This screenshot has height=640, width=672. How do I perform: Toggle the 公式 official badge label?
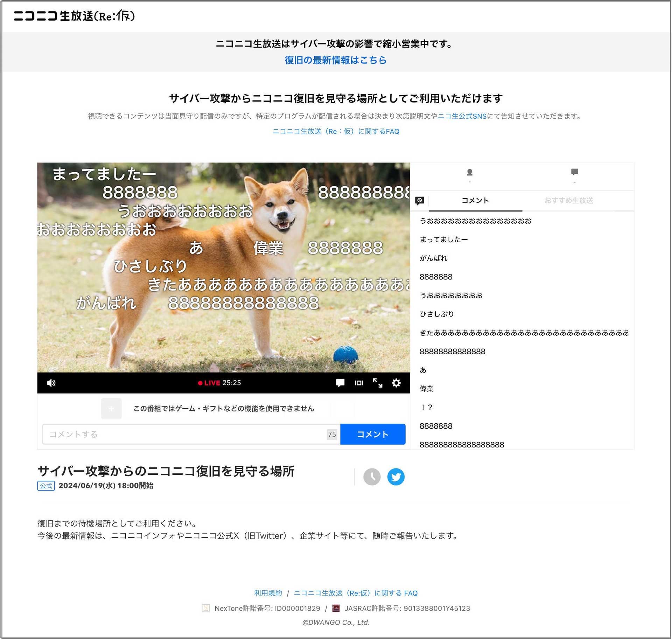click(x=45, y=486)
